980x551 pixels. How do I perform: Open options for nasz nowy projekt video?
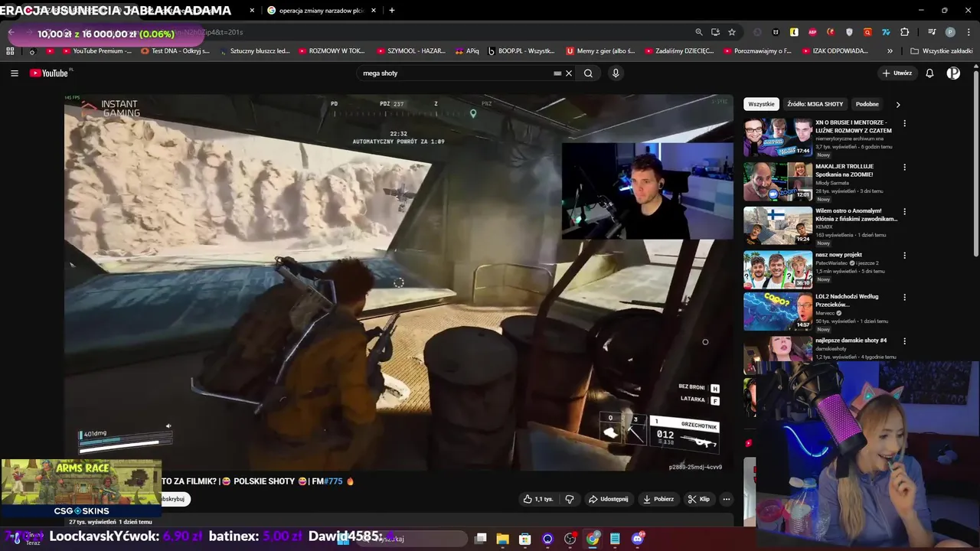click(x=904, y=256)
